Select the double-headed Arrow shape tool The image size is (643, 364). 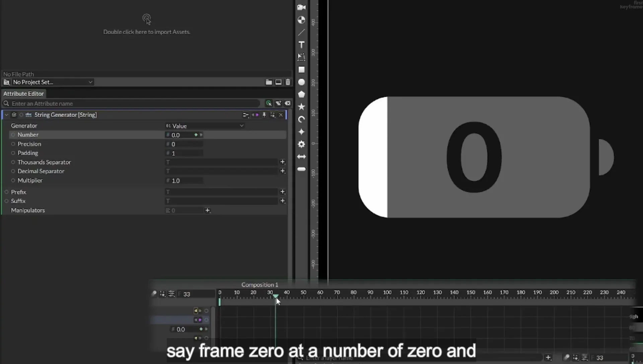pyautogui.click(x=301, y=157)
